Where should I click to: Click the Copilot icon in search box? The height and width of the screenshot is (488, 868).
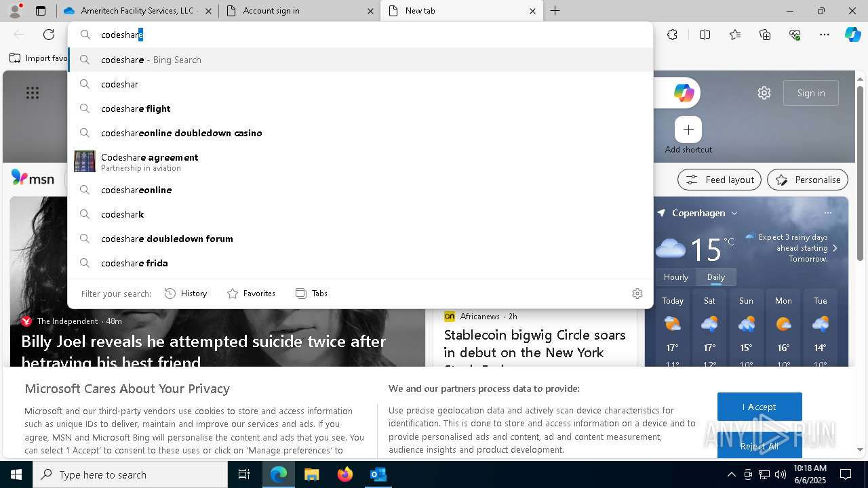point(684,93)
